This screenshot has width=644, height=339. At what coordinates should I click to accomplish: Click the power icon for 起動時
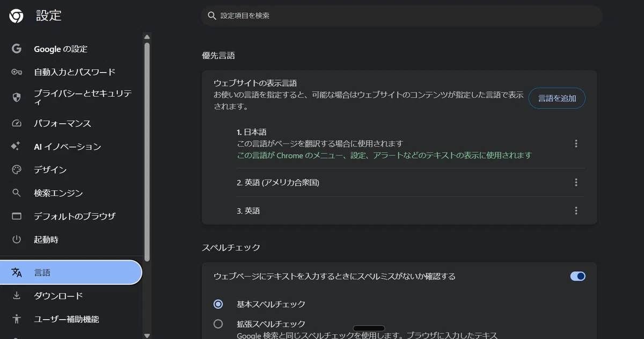(17, 239)
